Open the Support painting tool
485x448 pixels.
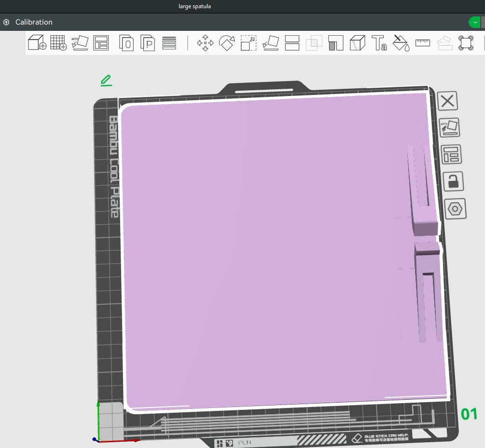(x=335, y=42)
